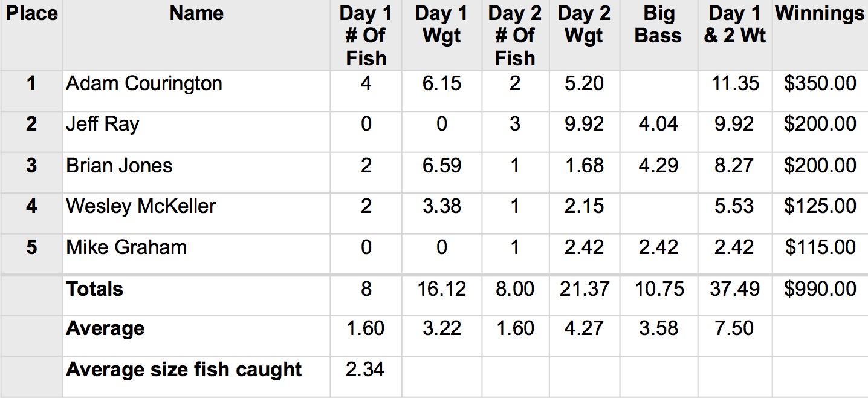The height and width of the screenshot is (398, 868).
Task: Select Brian Jones' 6.59 Day 1 weight
Action: click(442, 166)
